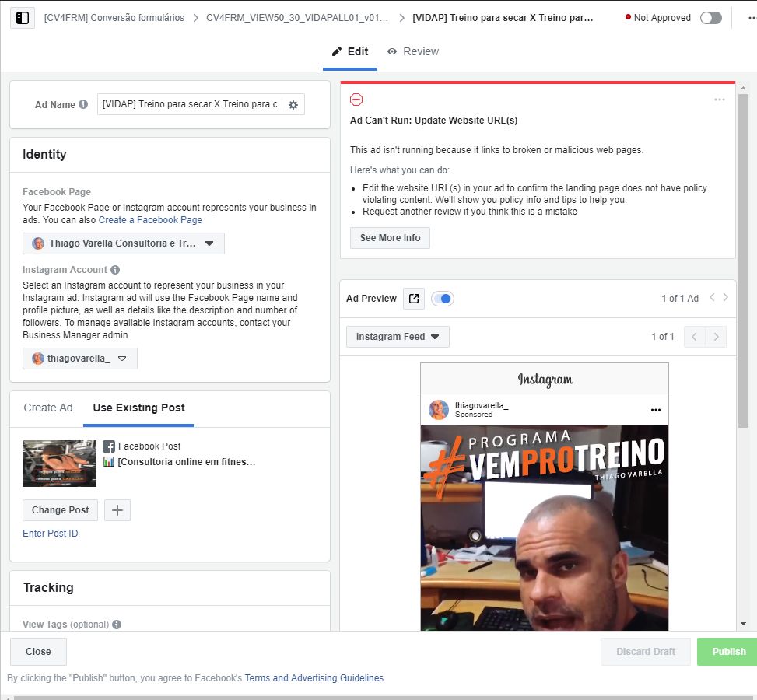This screenshot has width=757, height=700.
Task: Open Terms and Advertising Guidelines link
Action: click(x=314, y=678)
